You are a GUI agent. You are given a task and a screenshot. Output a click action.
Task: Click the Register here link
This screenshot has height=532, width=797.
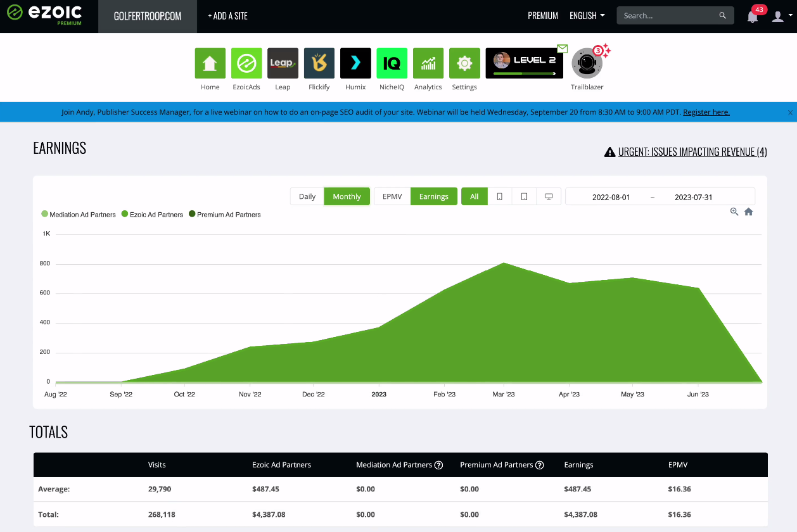706,112
